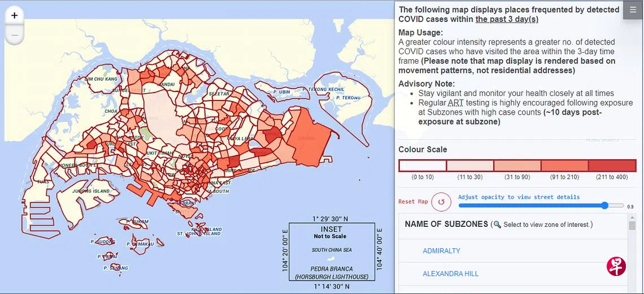Click the subzone list scrollbar up arrow
This screenshot has width=644, height=294.
click(x=632, y=217)
